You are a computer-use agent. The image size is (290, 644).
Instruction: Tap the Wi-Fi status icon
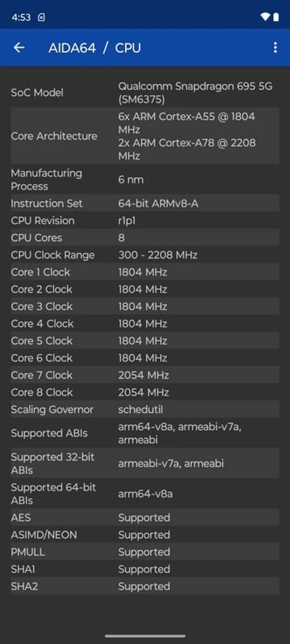pyautogui.click(x=265, y=17)
